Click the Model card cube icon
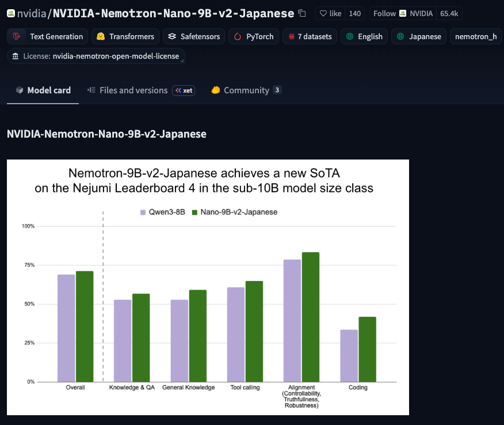The height and width of the screenshot is (425, 504). coord(20,90)
